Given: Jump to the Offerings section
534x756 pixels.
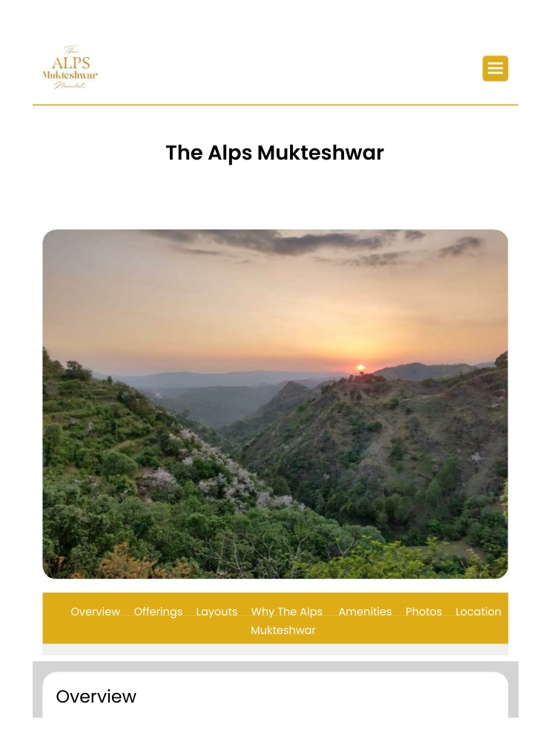Looking at the screenshot, I should pyautogui.click(x=157, y=611).
